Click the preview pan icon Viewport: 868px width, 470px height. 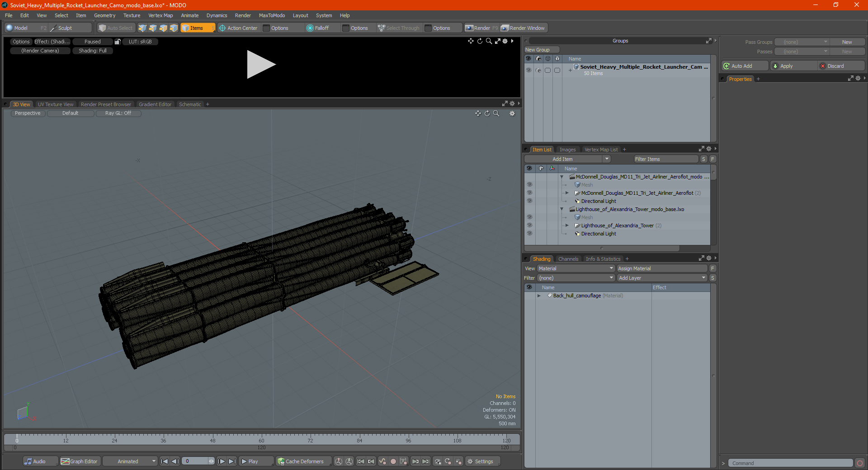[x=471, y=41]
